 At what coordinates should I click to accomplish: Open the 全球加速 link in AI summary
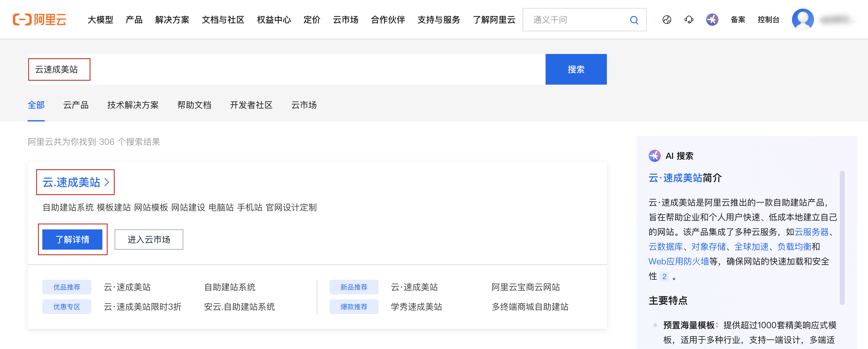coord(752,247)
